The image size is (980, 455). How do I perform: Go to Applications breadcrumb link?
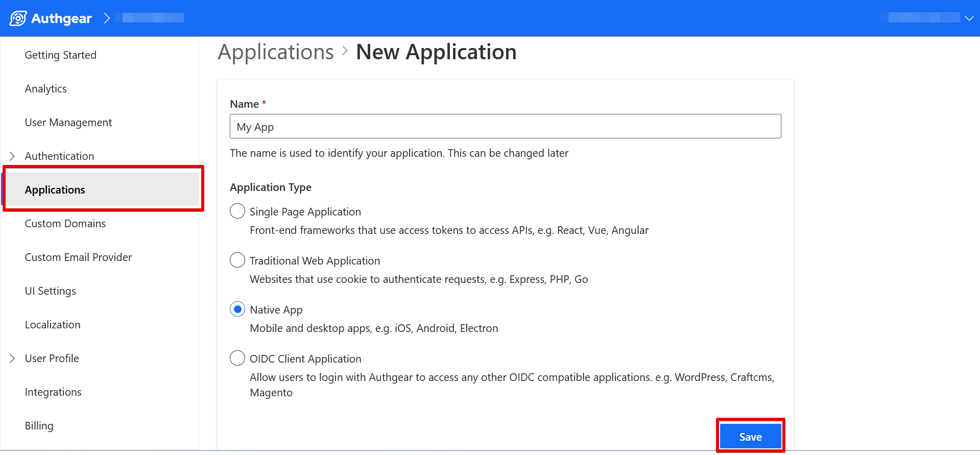(276, 52)
